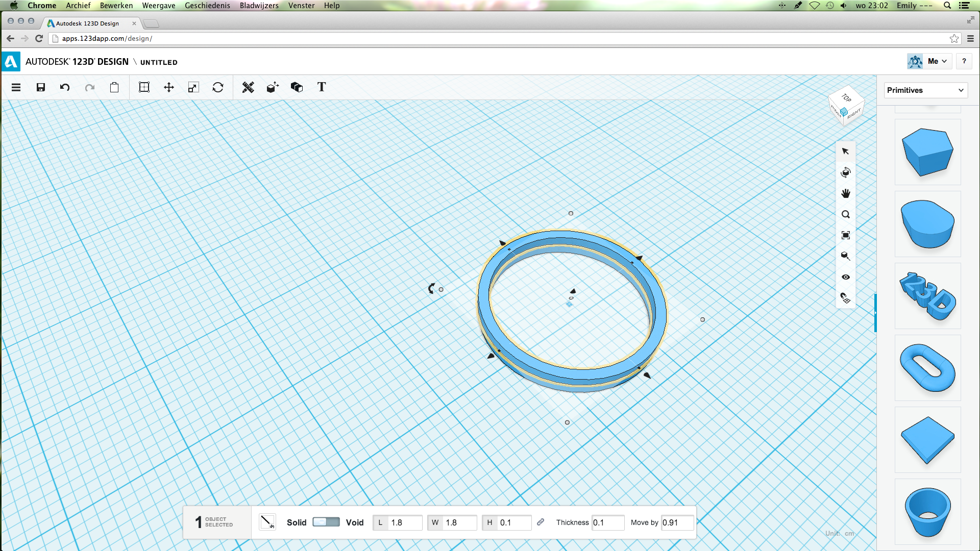Click the address bar URL field
Viewport: 980px width, 551px height.
coord(500,38)
